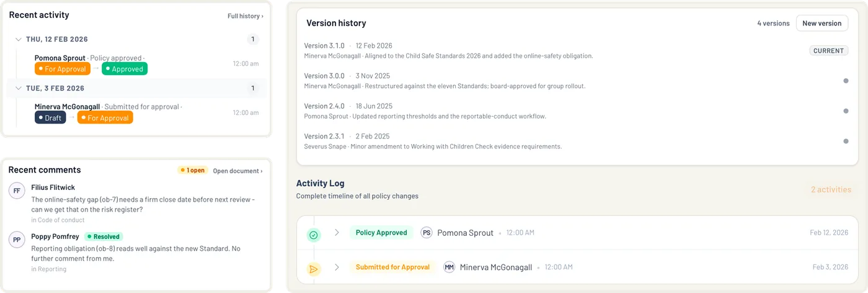Select Pomona Sprout policy approved entry
The height and width of the screenshot is (293, 868).
pyautogui.click(x=146, y=63)
